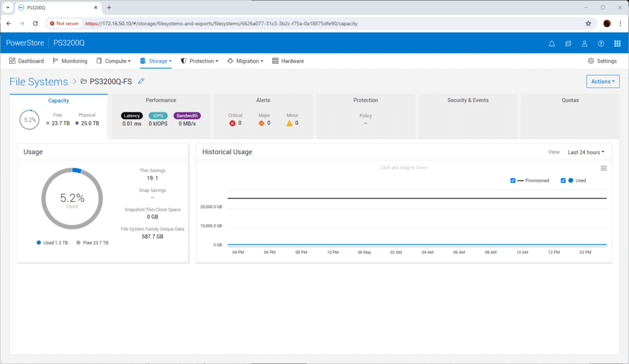This screenshot has height=364, width=629.
Task: Click the folder icon before PS3200Q-FS
Action: point(84,82)
